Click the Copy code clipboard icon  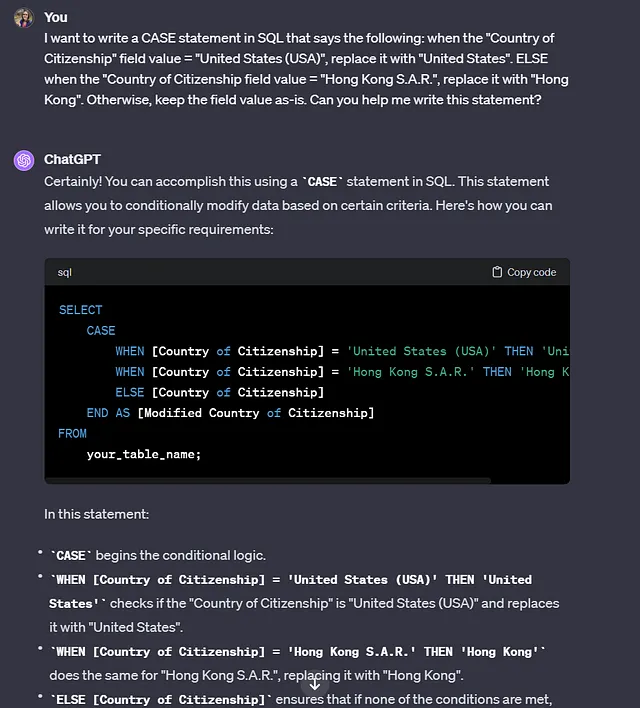(x=497, y=272)
